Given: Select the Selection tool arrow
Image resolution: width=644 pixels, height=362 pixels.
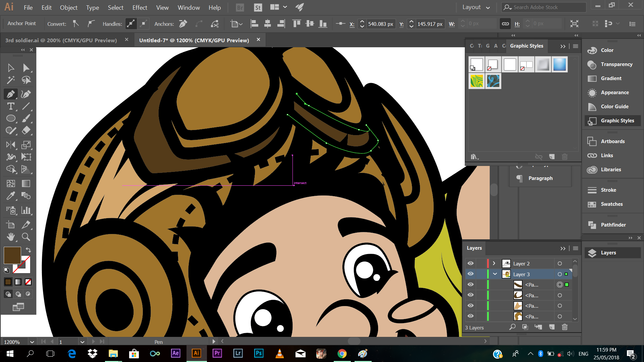Looking at the screenshot, I should click(11, 68).
